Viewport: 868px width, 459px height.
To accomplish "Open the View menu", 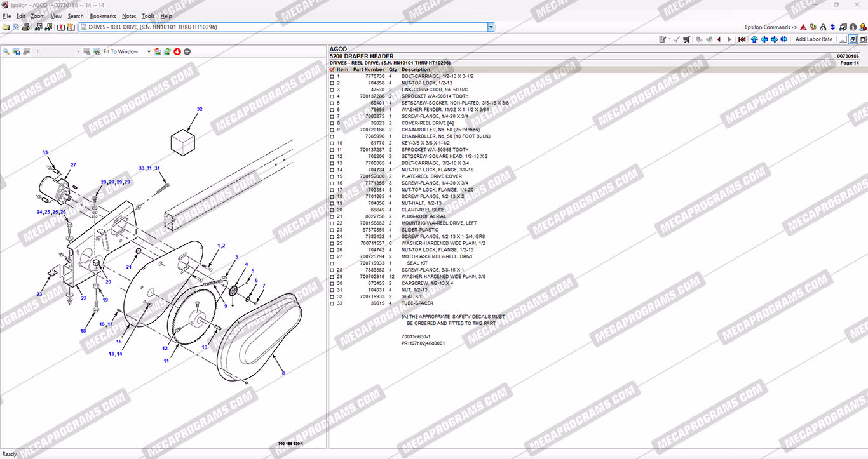I will point(56,16).
